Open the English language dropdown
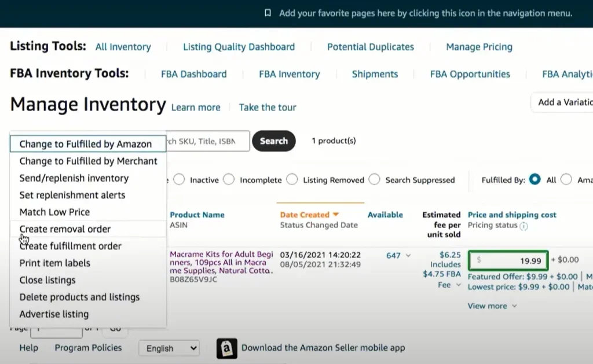Viewport: 593px width, 364px height. pos(169,348)
